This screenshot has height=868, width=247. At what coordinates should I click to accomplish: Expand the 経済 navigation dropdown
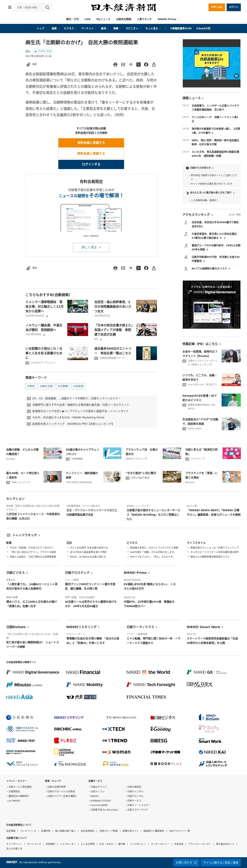tap(105, 28)
